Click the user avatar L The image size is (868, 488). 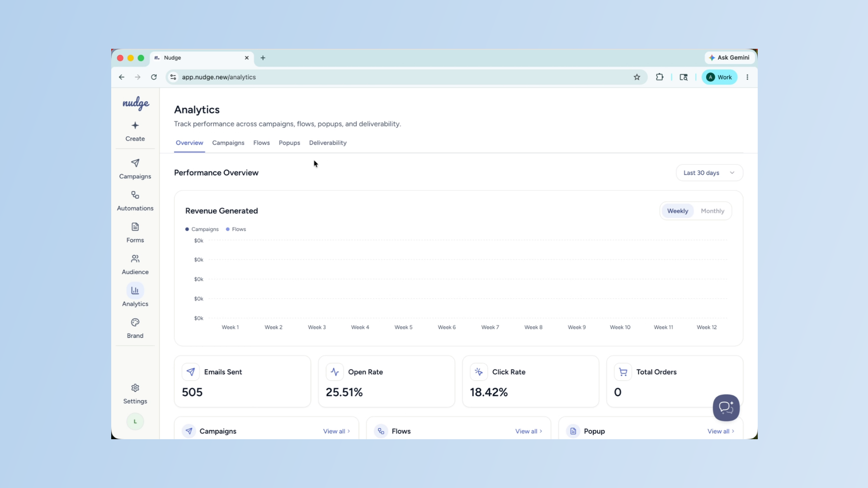coord(135,422)
